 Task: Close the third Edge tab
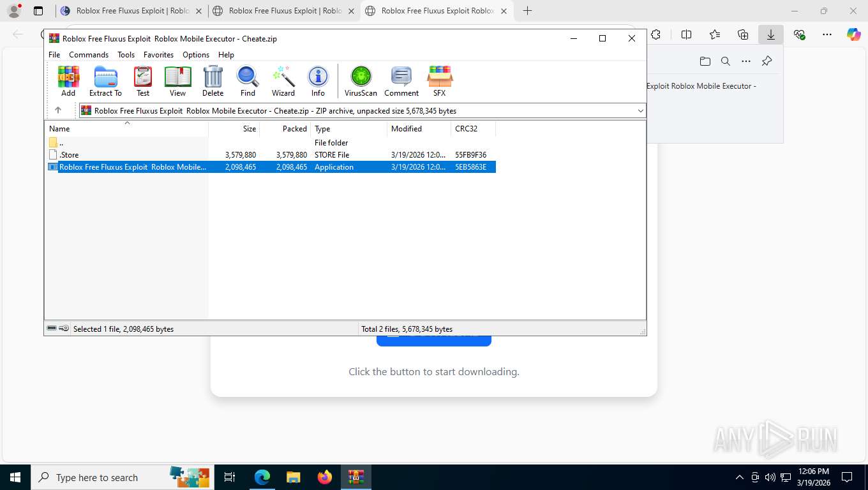pos(504,11)
